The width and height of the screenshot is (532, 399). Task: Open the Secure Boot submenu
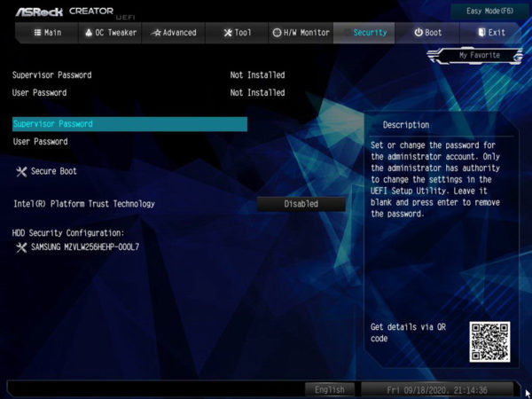(x=54, y=171)
